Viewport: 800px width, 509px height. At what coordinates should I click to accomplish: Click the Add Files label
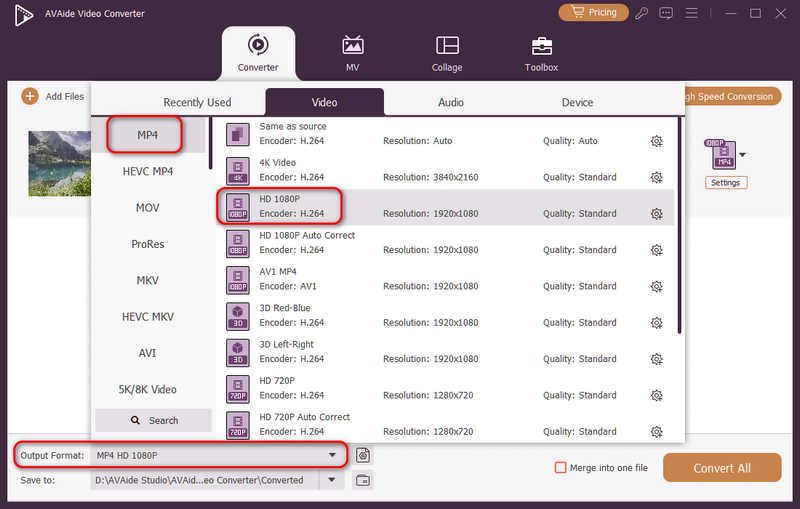[65, 96]
